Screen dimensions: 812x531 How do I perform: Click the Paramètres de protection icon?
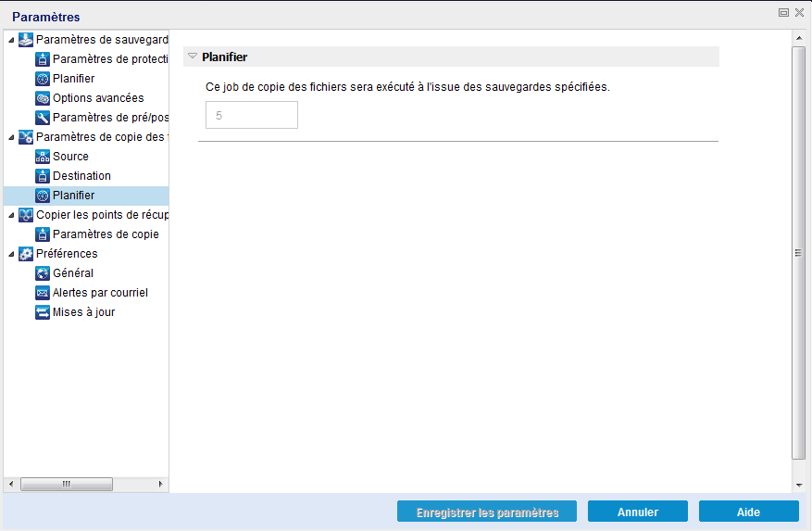pyautogui.click(x=43, y=59)
